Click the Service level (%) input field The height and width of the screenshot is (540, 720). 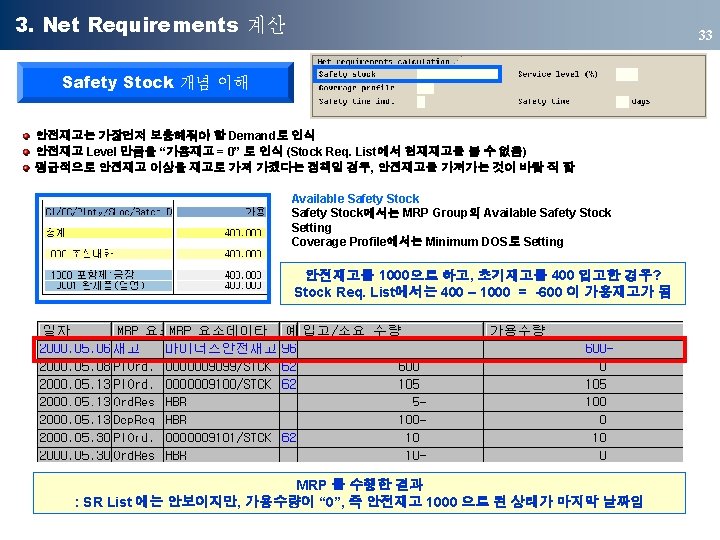pyautogui.click(x=626, y=74)
